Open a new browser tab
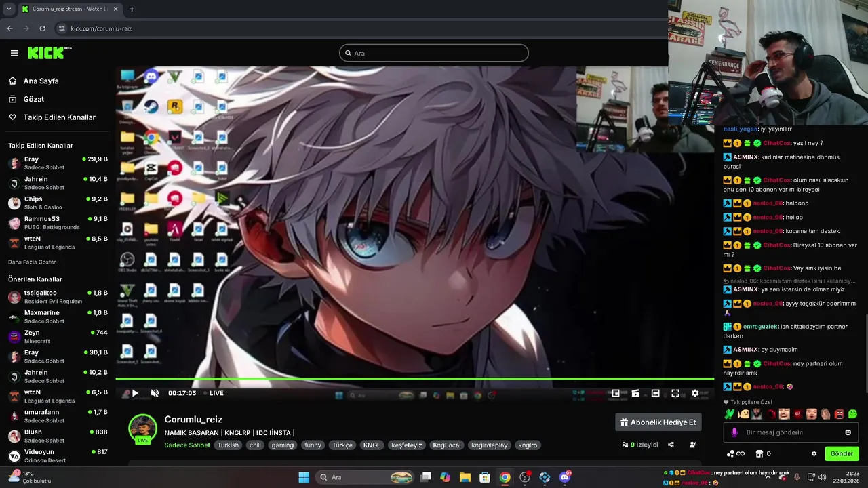The height and width of the screenshot is (488, 868). coord(132,9)
